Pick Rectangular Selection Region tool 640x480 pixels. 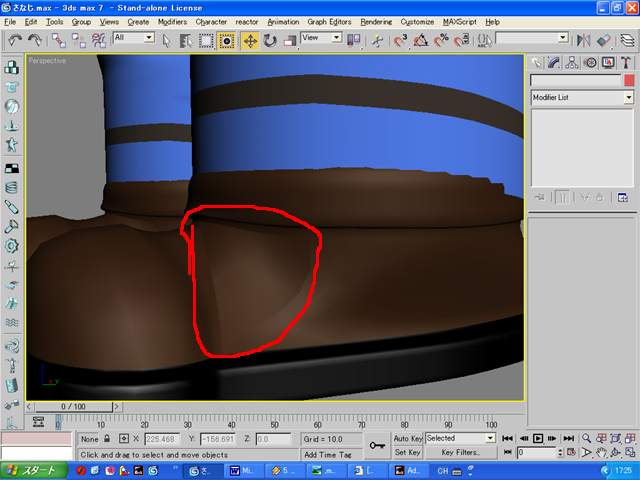[x=206, y=41]
